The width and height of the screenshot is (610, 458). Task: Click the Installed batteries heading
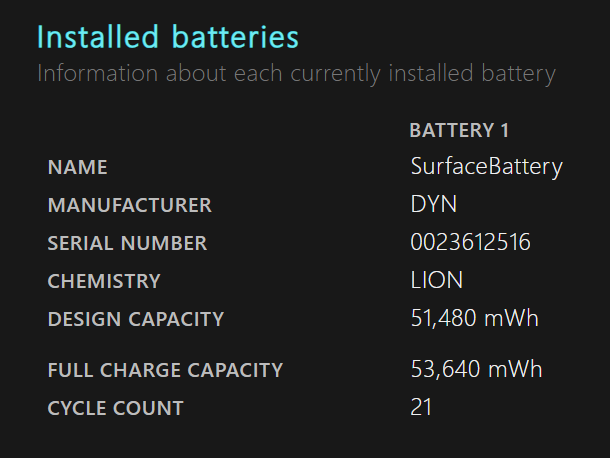click(168, 37)
